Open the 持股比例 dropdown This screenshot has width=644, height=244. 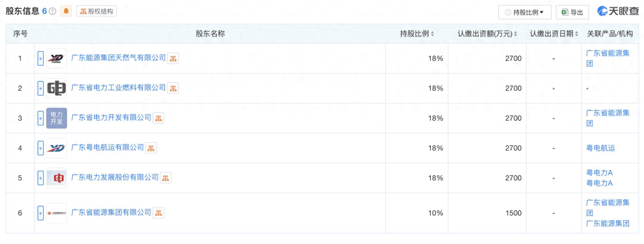tap(525, 12)
